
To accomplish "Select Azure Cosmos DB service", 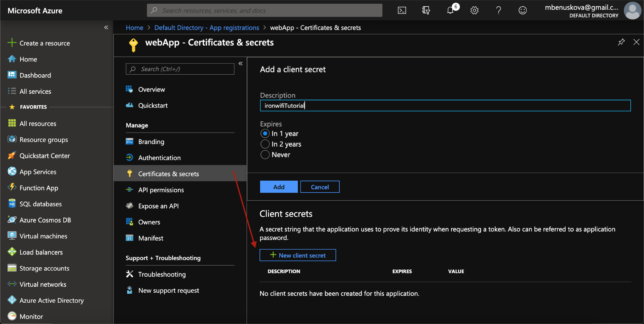I will coord(45,220).
